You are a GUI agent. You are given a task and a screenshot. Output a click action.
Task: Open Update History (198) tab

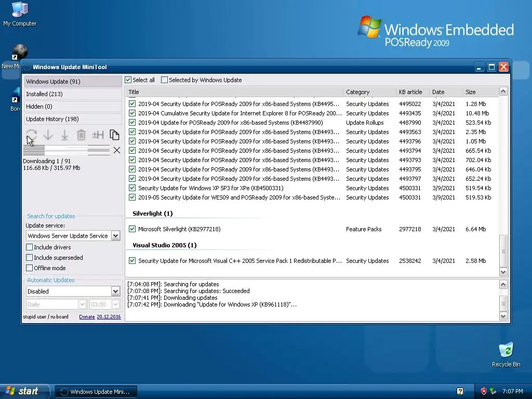[x=73, y=119]
